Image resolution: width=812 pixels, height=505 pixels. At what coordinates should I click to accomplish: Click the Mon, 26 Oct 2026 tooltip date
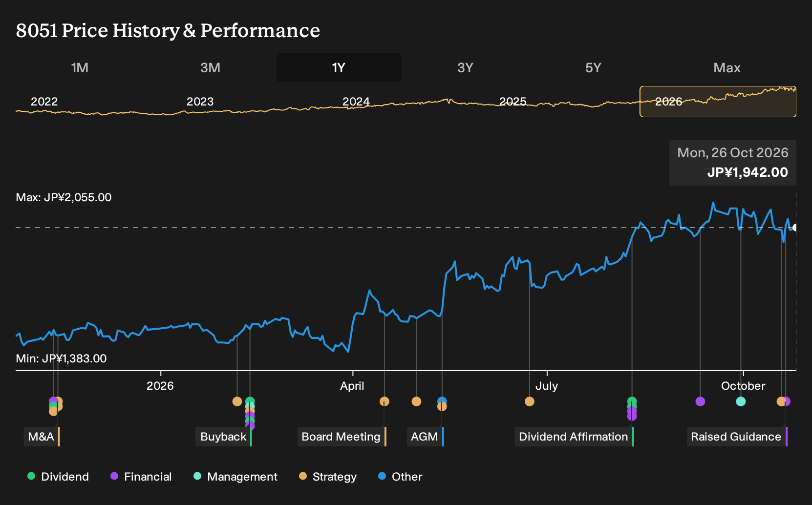pyautogui.click(x=733, y=153)
